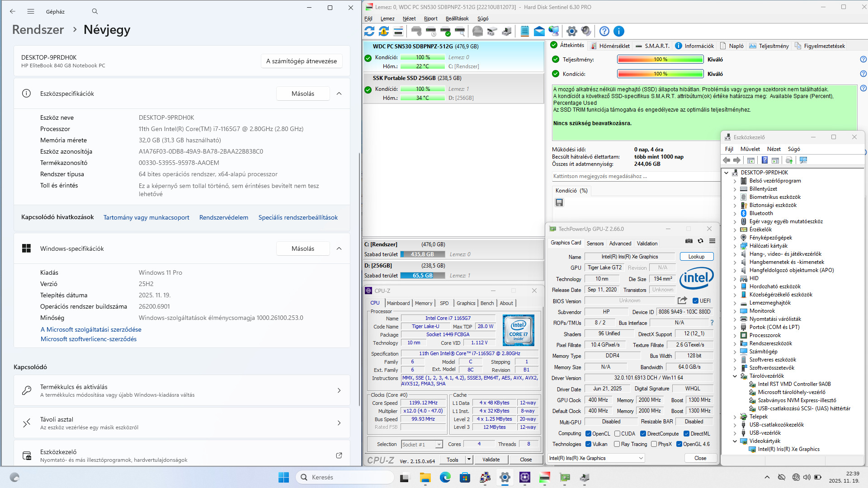This screenshot has width=868, height=488.
Task: Click the Lookup button in GPU-Z
Action: [x=696, y=257]
